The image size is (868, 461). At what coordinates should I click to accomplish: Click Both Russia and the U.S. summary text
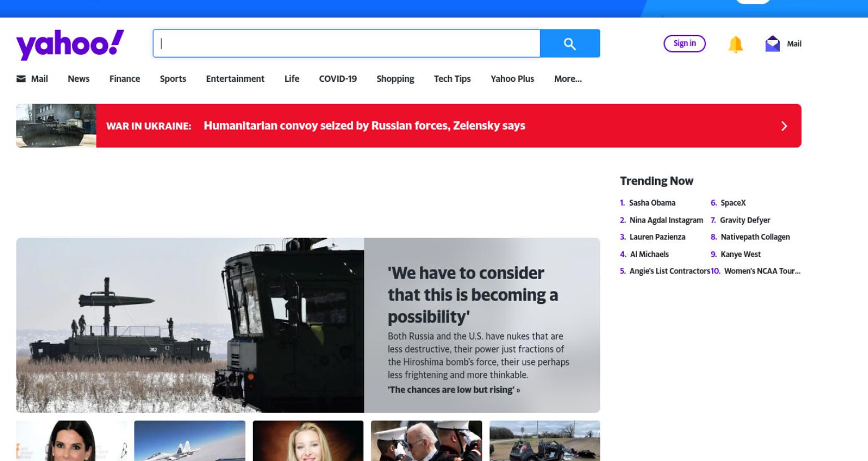pos(478,355)
